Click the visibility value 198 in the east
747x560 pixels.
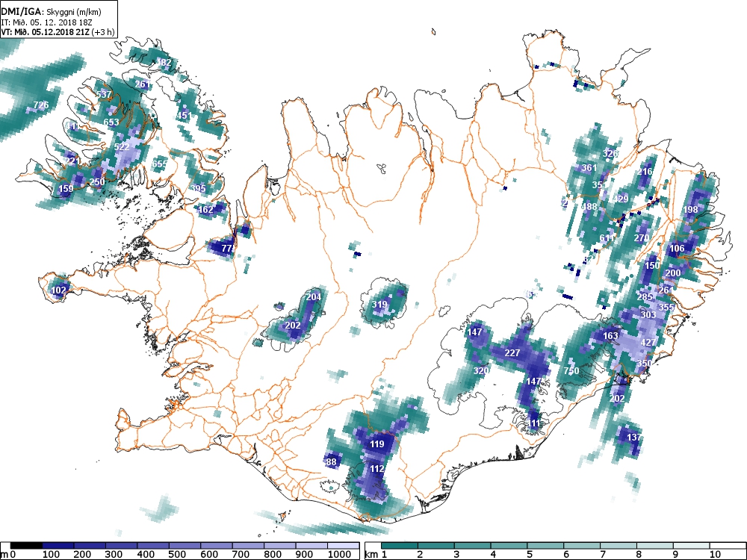click(x=690, y=210)
